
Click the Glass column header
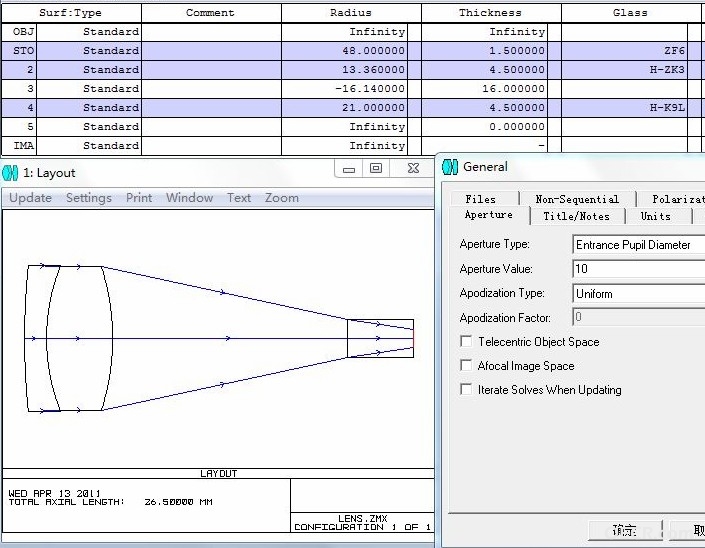pos(630,13)
